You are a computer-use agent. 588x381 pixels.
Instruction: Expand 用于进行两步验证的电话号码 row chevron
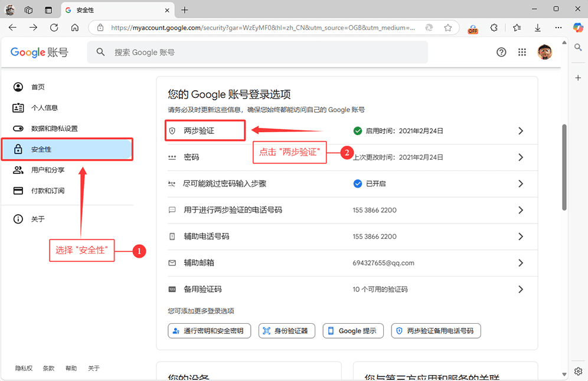coord(521,210)
